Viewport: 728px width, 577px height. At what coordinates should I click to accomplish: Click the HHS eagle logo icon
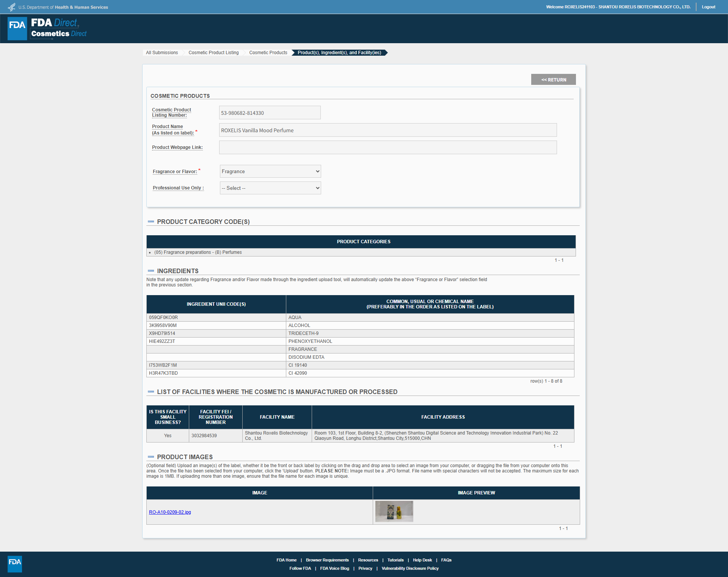[12, 7]
